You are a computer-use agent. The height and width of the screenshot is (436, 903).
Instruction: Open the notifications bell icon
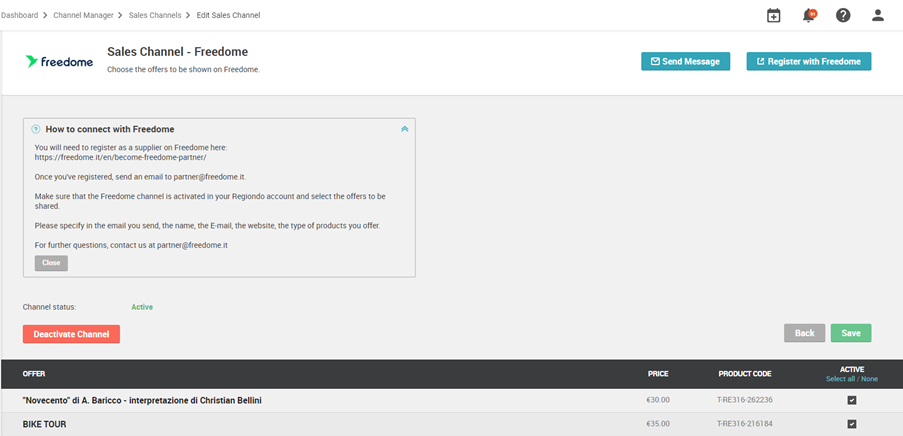[x=809, y=16]
